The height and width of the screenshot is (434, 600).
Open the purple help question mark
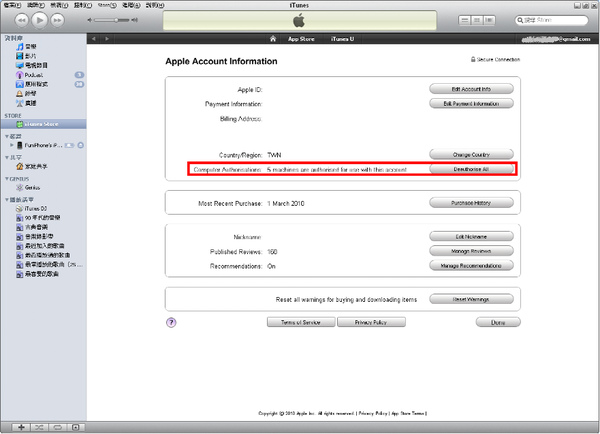click(171, 323)
